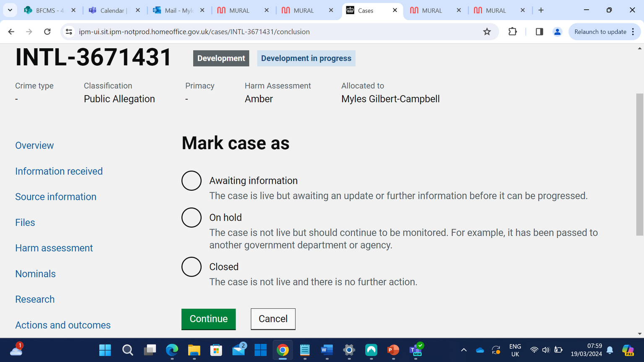The height and width of the screenshot is (362, 644).
Task: Go to Source information page
Action: point(56,197)
